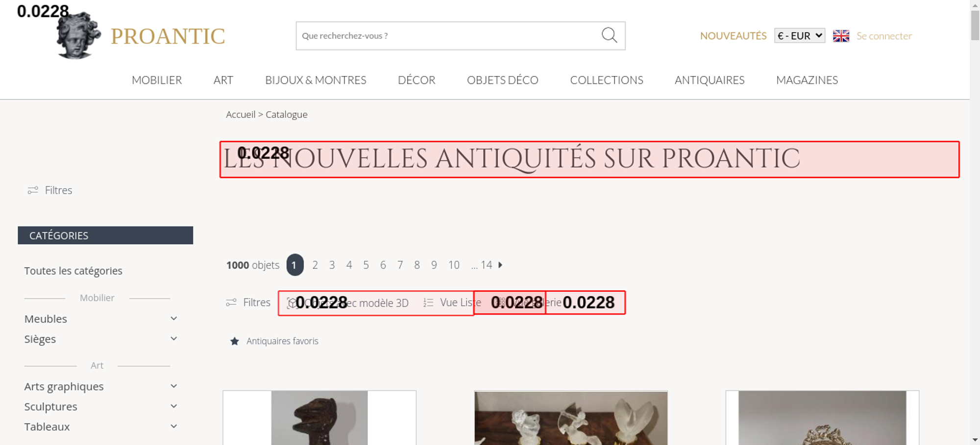Go to page 5 of the results

[366, 265]
